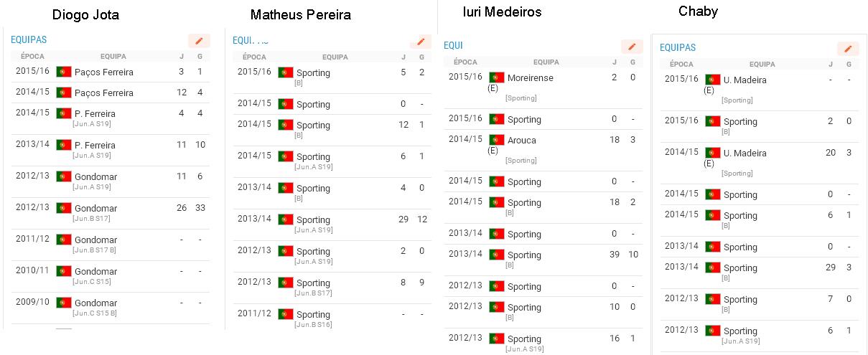
Task: Click edit pencil in Matheus Pereira panel
Action: 421,42
